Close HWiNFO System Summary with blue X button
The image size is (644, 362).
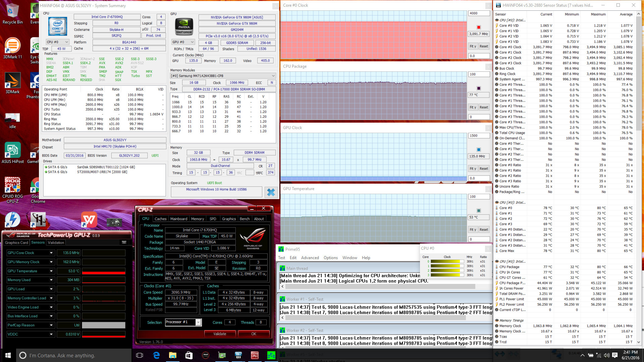point(271,192)
